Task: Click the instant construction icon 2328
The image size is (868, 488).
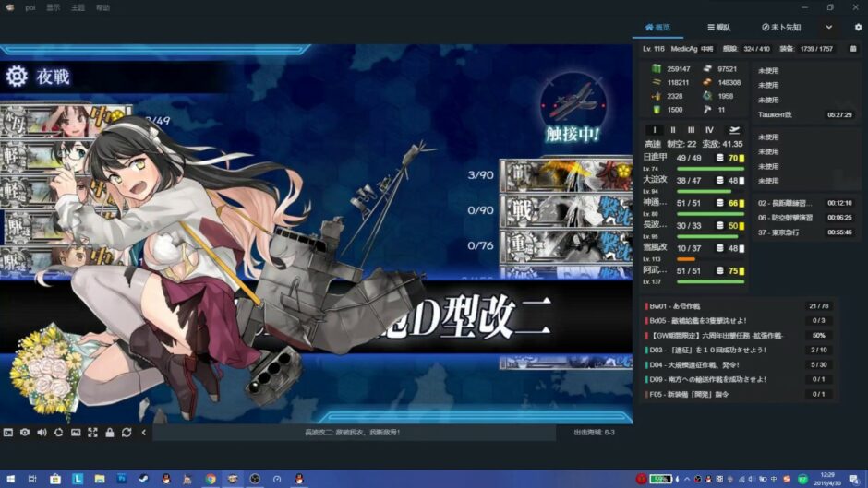Action: [x=657, y=96]
